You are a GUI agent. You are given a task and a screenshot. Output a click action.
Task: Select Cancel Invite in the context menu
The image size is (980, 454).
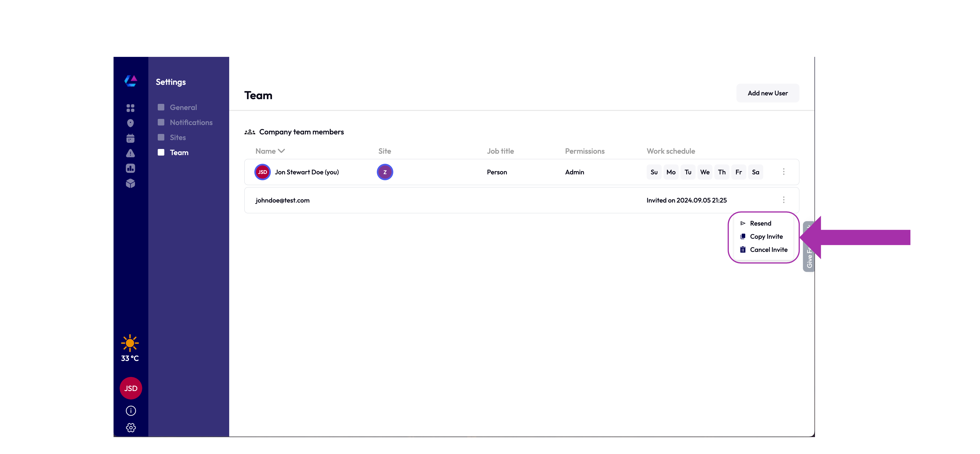coord(768,249)
